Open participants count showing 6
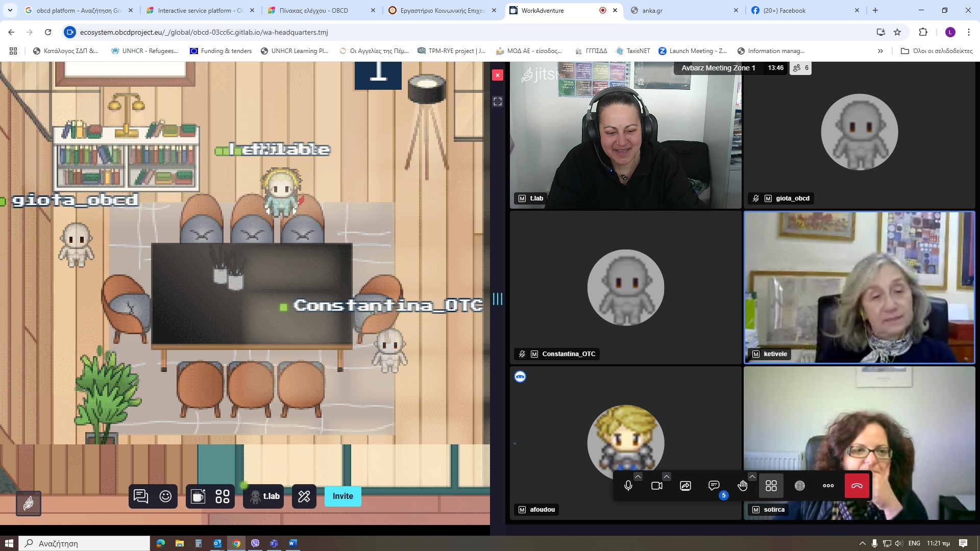 pyautogui.click(x=801, y=68)
